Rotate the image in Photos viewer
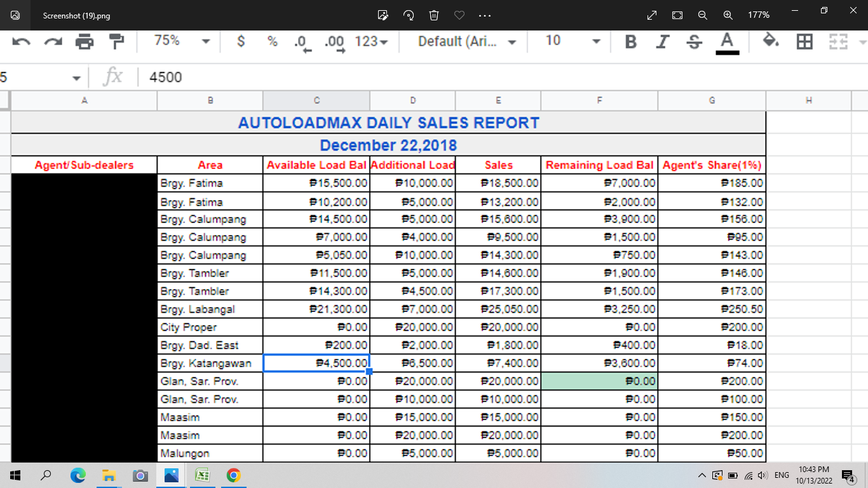This screenshot has width=868, height=488. pyautogui.click(x=409, y=15)
